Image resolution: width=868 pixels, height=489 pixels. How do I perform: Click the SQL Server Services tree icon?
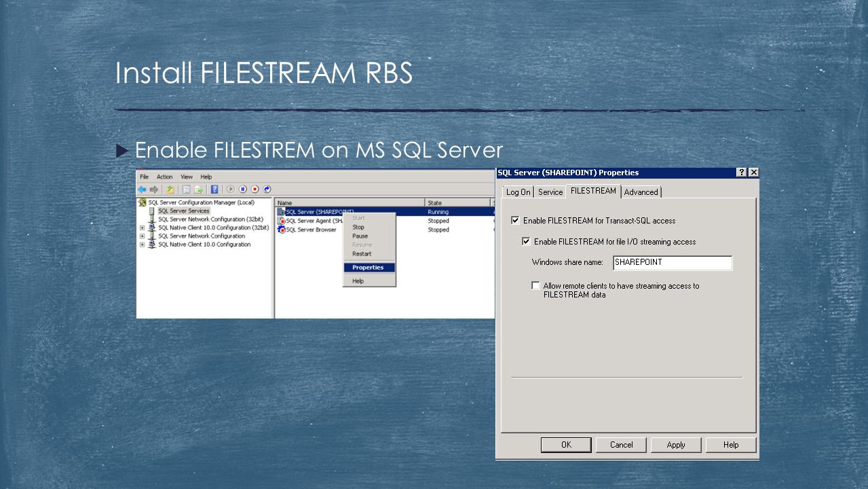tap(152, 211)
